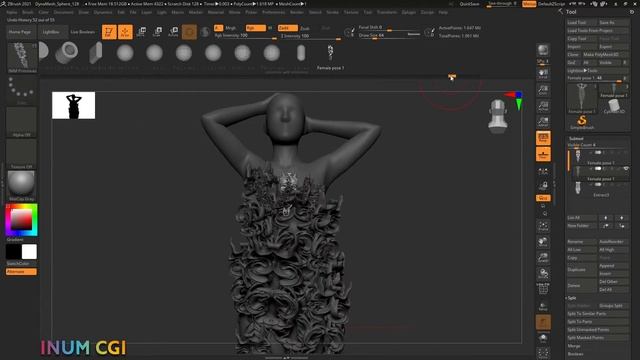Open the Preferences menu
Screen dimensions: 640x360
[x=273, y=12]
